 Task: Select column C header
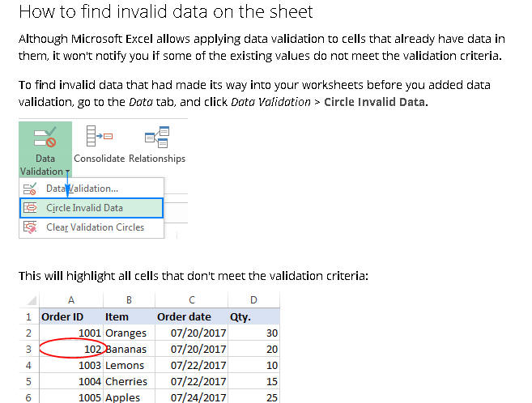tap(192, 300)
